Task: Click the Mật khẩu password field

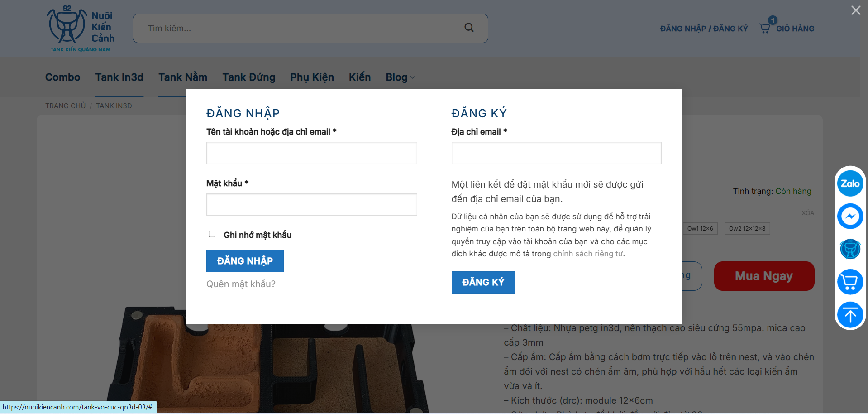Action: coord(311,205)
